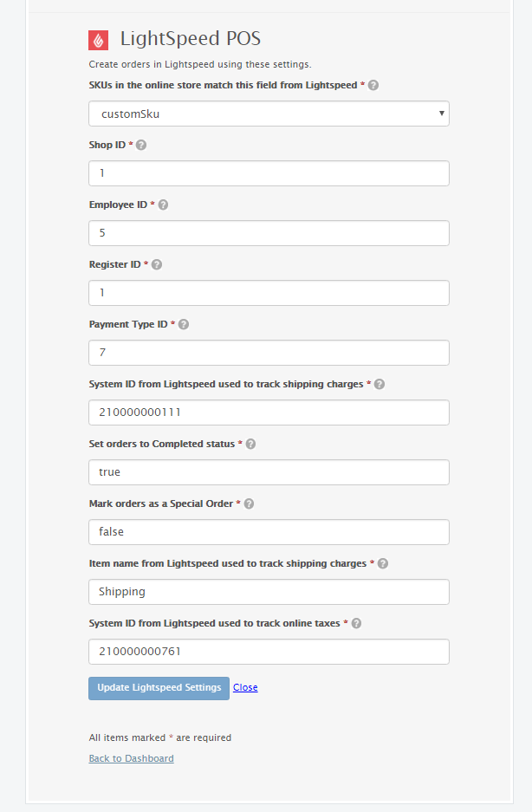Show help for Mark orders as Special Order
The image size is (532, 812).
[x=249, y=503]
